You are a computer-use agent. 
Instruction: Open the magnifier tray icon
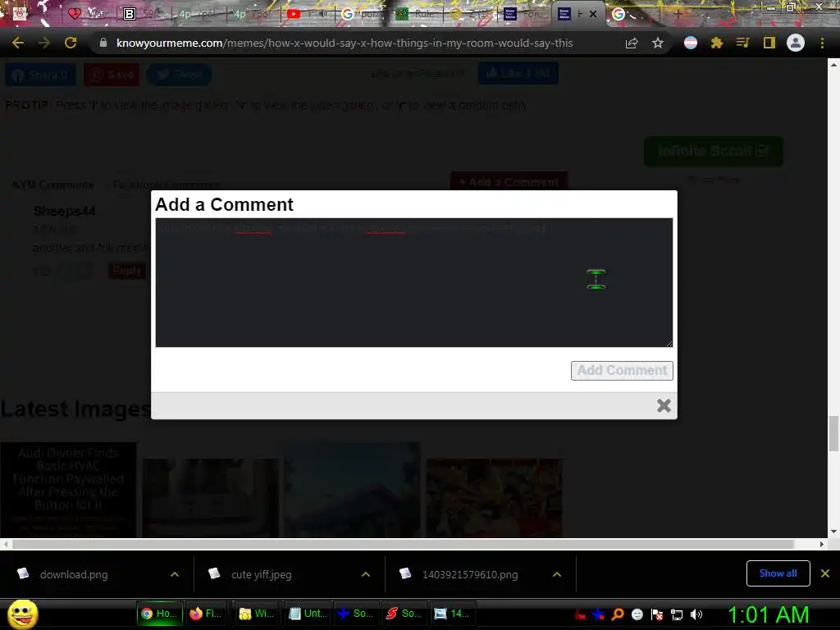coord(617,614)
